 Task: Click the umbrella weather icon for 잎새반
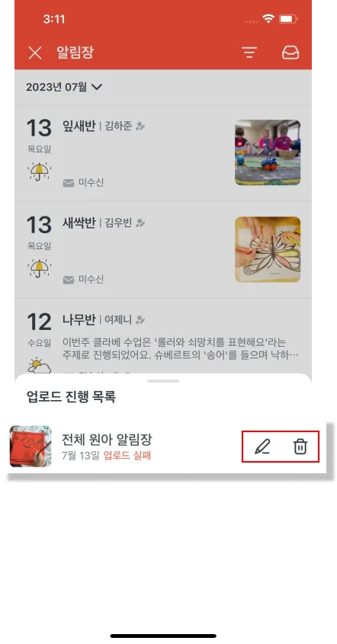(40, 171)
